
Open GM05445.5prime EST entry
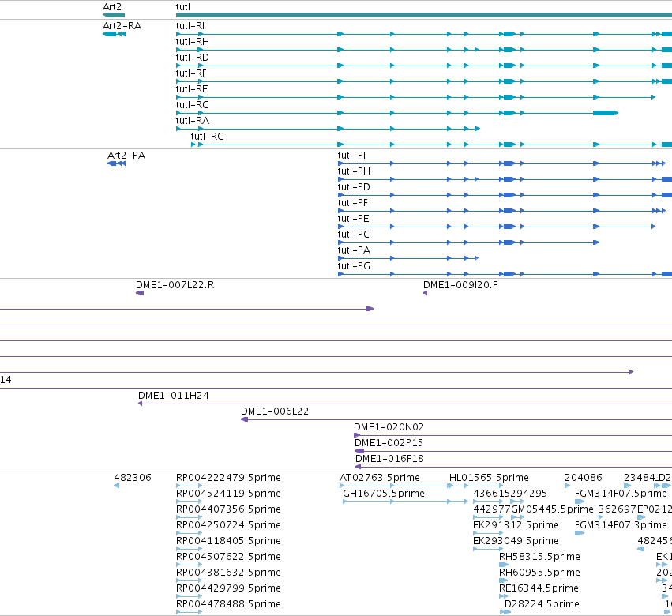[x=553, y=509]
